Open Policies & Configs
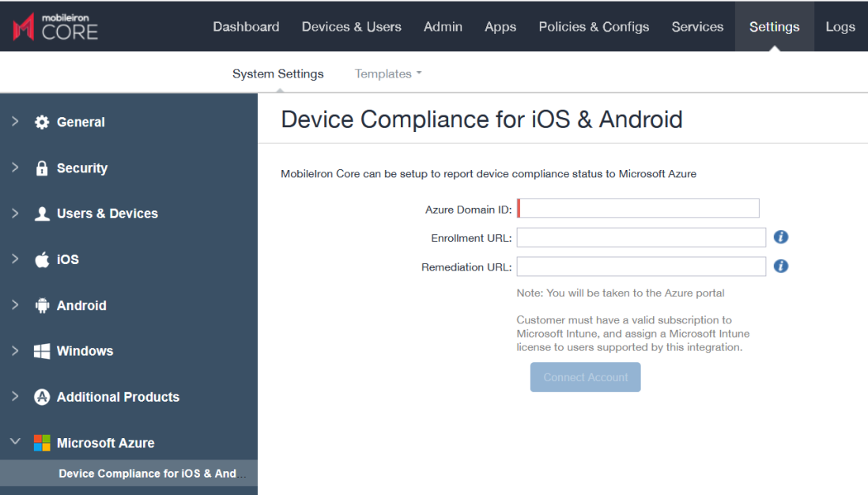This screenshot has height=495, width=868. [594, 27]
